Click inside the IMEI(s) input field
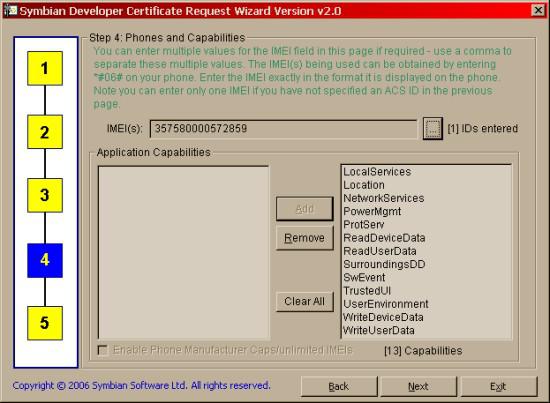 pyautogui.click(x=283, y=129)
